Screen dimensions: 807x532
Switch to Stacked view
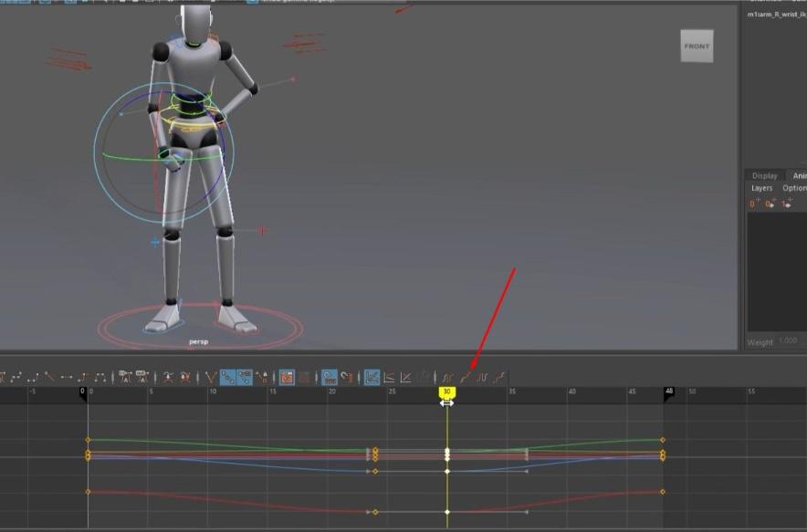[x=389, y=378]
